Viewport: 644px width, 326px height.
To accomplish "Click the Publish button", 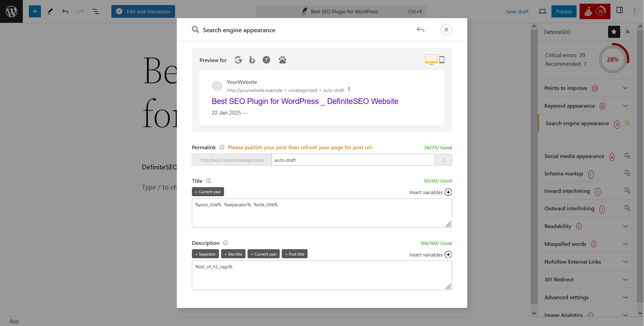I will [x=564, y=11].
